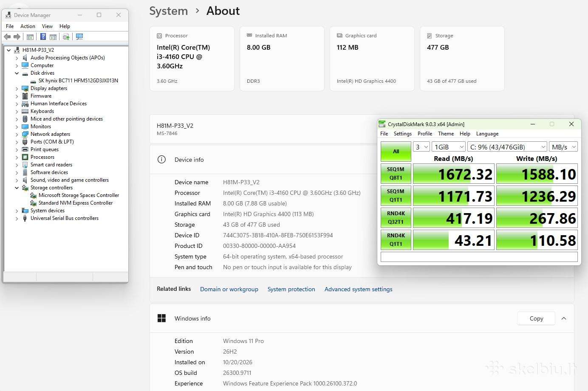Click the Show/Hide Action Pane toolbar icon
The height and width of the screenshot is (391, 588).
tap(53, 37)
